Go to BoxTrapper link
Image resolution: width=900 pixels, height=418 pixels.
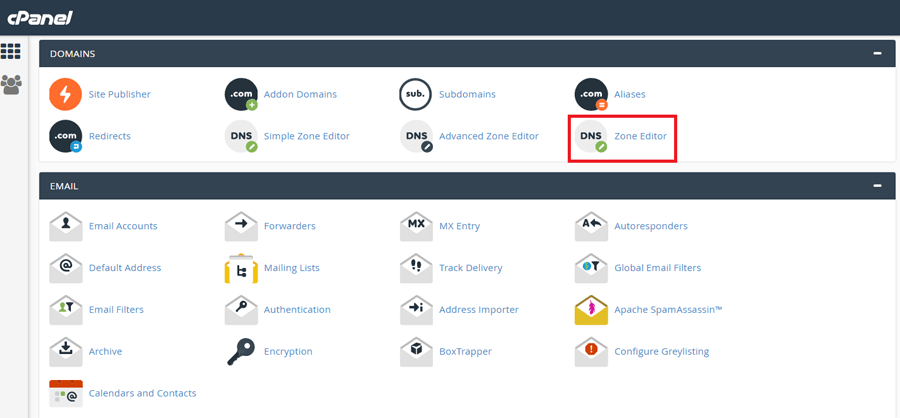(x=465, y=352)
